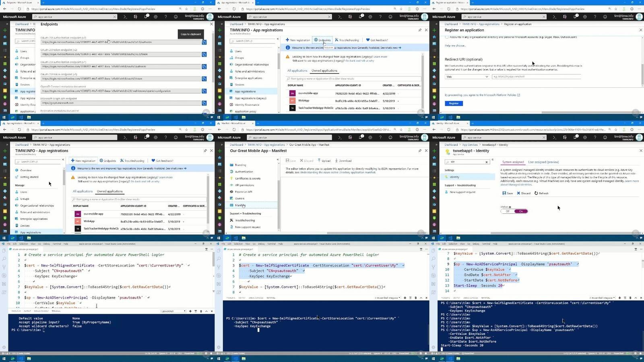Click Create a resource plus in Endpoints window
644x362 pixels.
pos(5,30)
